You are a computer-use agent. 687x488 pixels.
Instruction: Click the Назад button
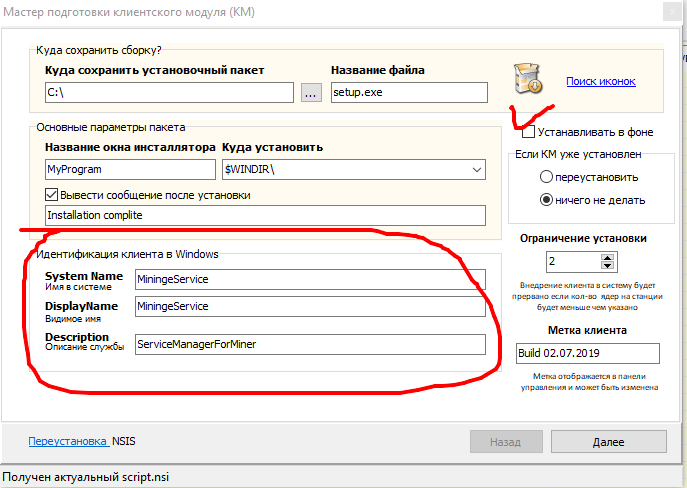(x=506, y=442)
